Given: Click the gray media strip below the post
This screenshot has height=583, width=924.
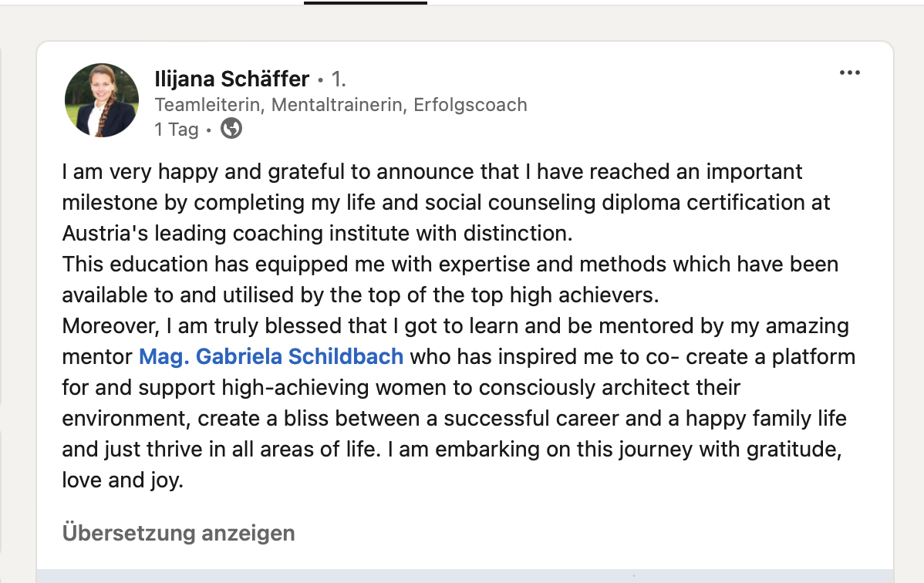Looking at the screenshot, I should [x=464, y=576].
